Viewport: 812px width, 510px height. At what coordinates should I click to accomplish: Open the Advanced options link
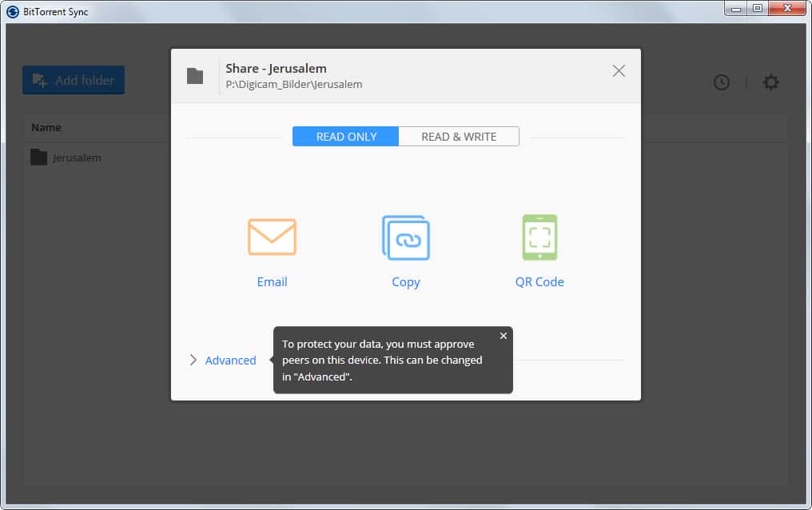(230, 361)
